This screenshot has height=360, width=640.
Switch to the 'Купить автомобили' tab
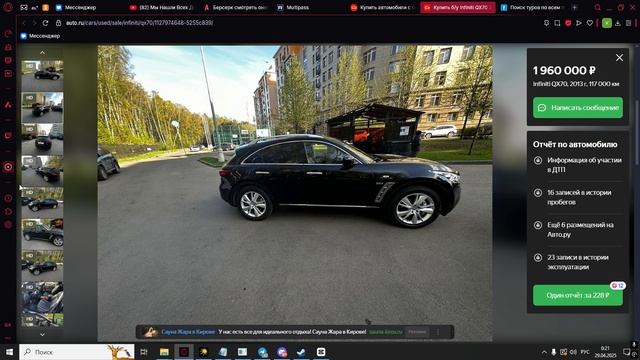(x=383, y=7)
